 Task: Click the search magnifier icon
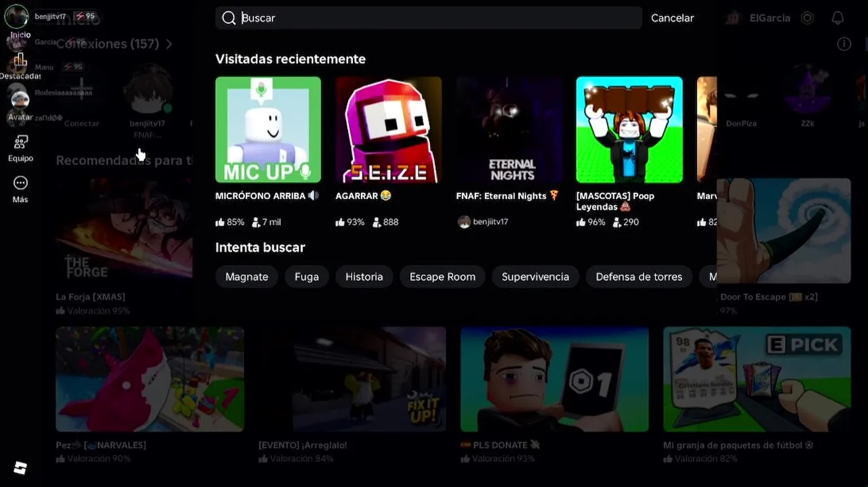(229, 18)
